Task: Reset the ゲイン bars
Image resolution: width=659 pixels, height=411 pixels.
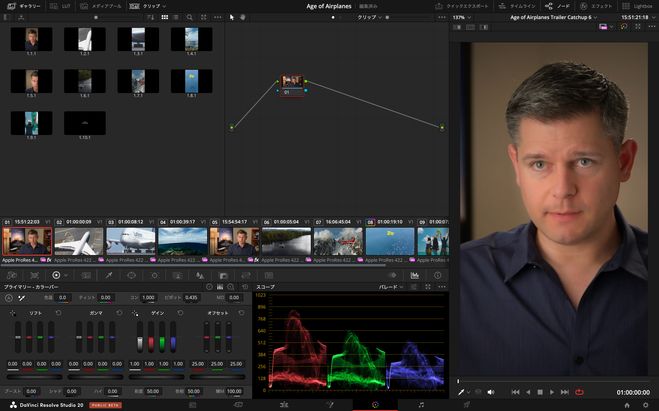Action: click(180, 313)
